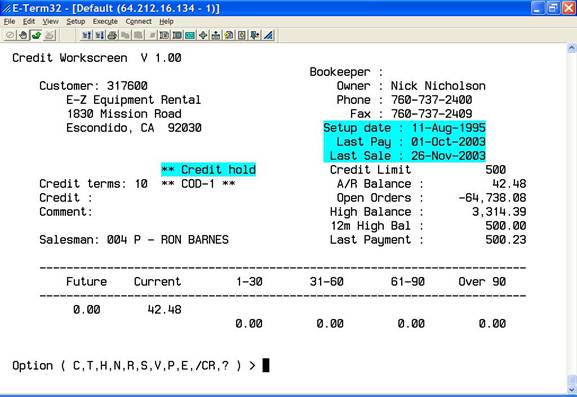Click the hand icon in the toolbar
This screenshot has height=397, width=577.
tap(23, 35)
